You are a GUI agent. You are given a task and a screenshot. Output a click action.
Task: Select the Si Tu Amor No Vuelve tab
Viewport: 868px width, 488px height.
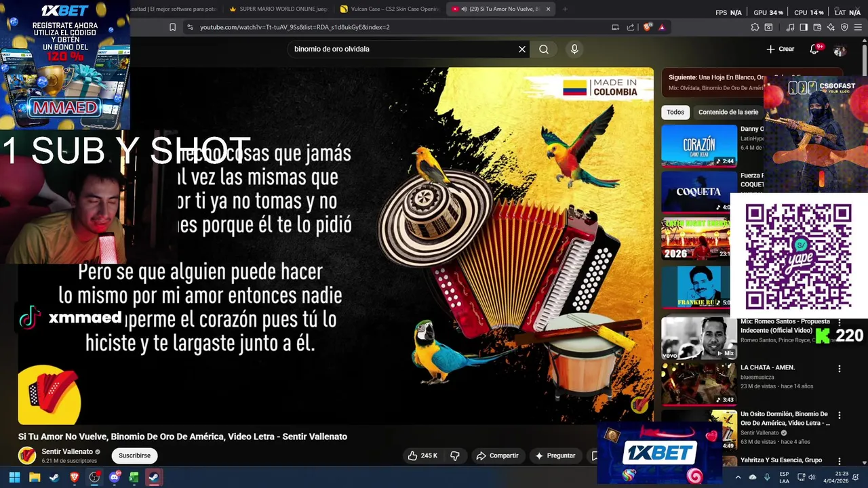click(x=500, y=9)
